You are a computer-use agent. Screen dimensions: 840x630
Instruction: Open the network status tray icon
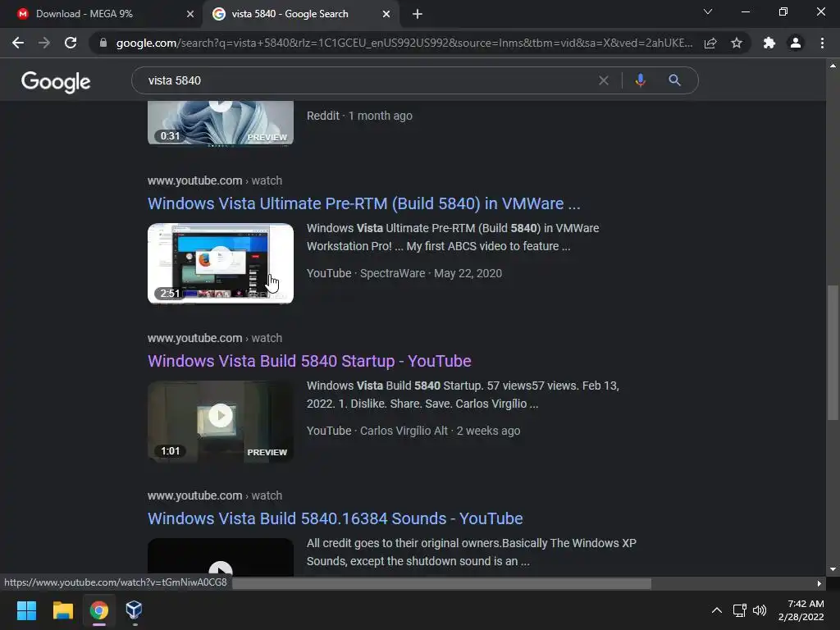(x=740, y=610)
